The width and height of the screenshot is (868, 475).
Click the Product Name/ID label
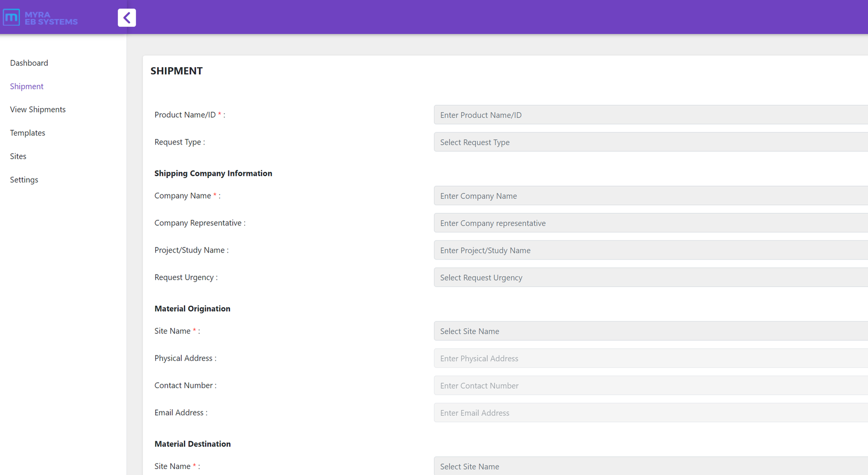[189, 115]
